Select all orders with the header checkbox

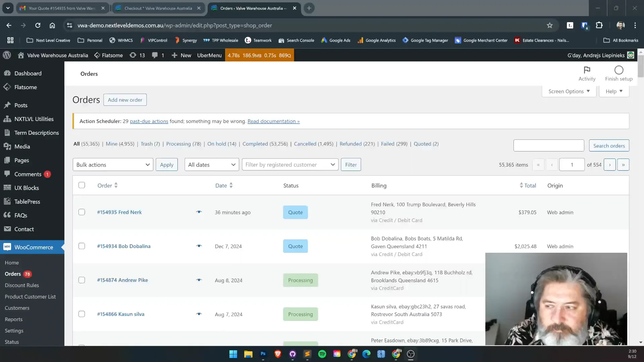82,185
